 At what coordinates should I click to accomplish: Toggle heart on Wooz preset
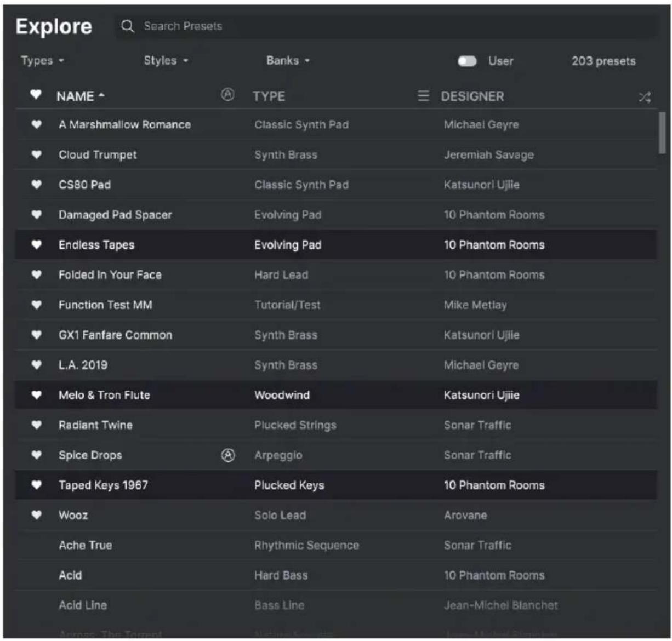coord(36,515)
